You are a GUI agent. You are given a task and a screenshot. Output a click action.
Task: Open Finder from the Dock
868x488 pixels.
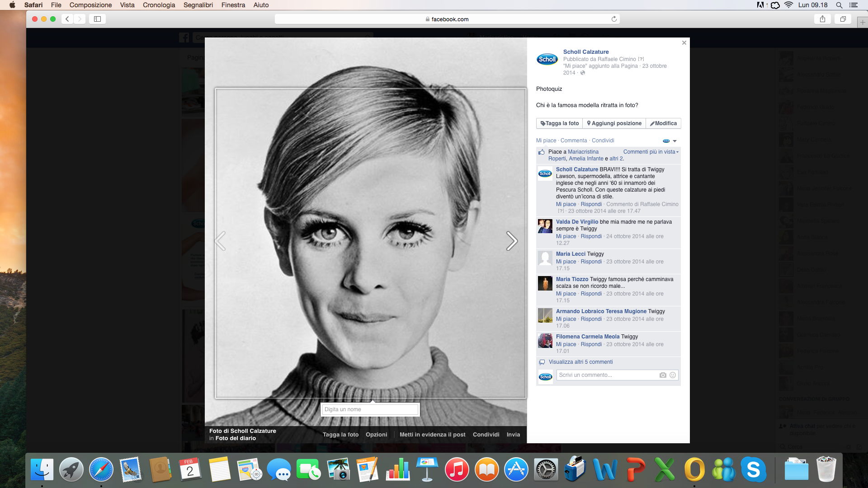pos(42,469)
